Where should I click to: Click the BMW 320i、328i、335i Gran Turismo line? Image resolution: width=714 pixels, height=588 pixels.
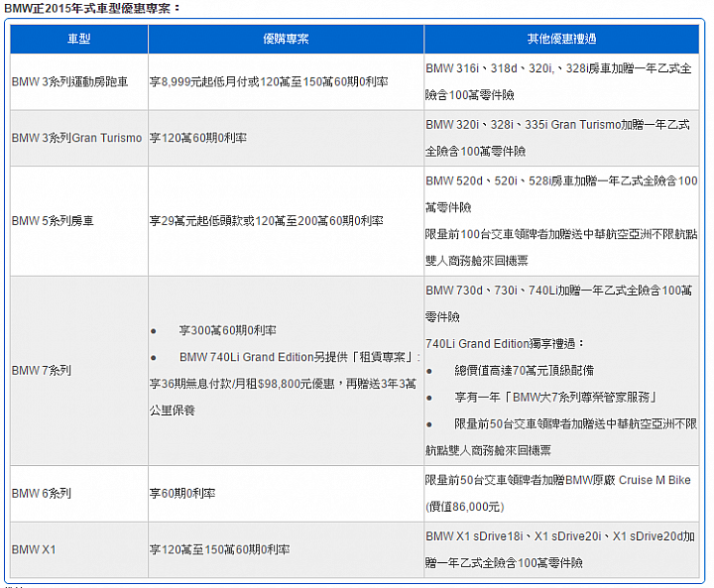point(557,125)
